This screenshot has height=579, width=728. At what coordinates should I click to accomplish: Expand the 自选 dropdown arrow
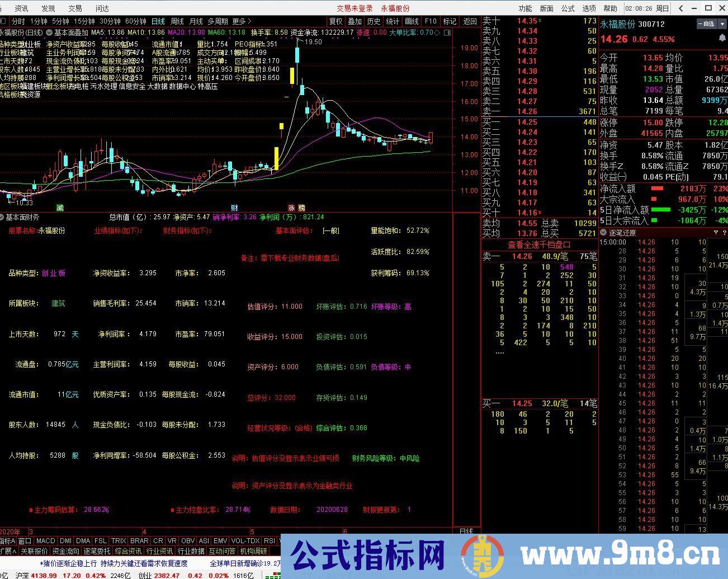pos(723,24)
